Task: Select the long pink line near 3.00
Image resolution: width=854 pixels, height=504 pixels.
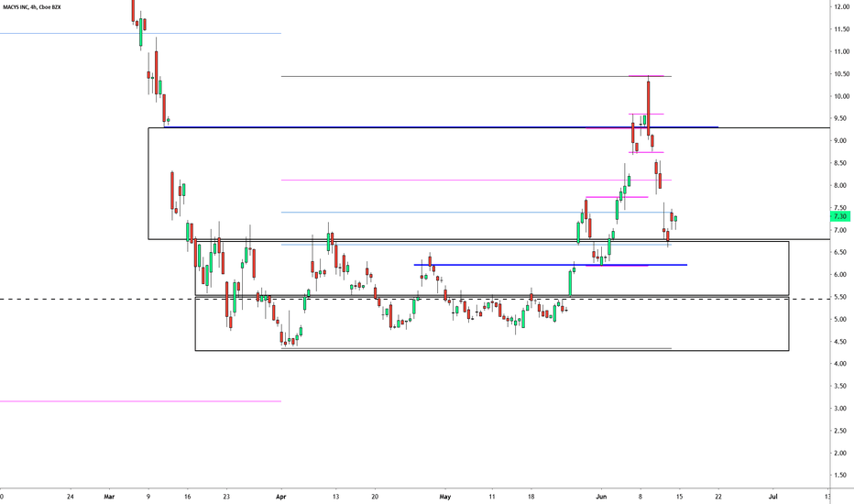Action: click(x=140, y=401)
